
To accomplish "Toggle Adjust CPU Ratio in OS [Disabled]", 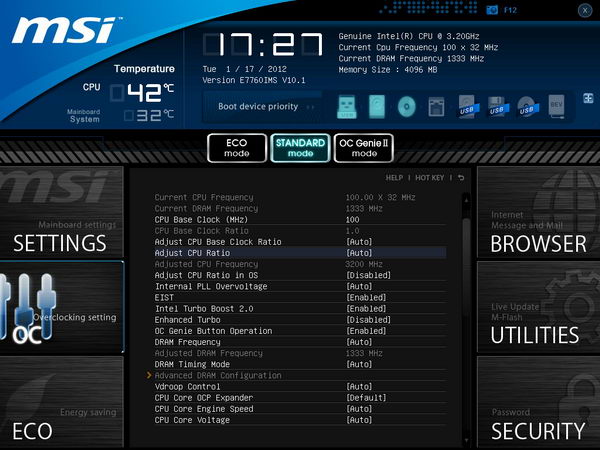I will tap(368, 275).
